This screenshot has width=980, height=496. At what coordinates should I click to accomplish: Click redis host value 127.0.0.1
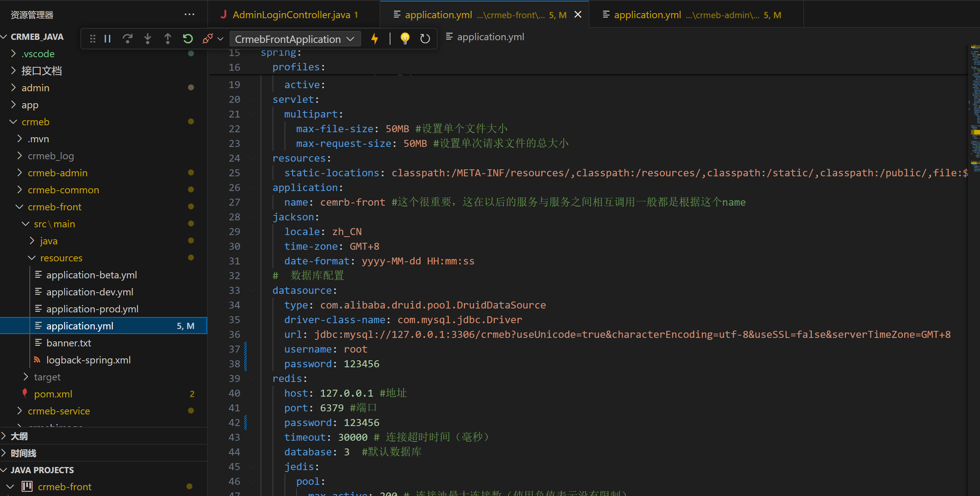pyautogui.click(x=346, y=394)
